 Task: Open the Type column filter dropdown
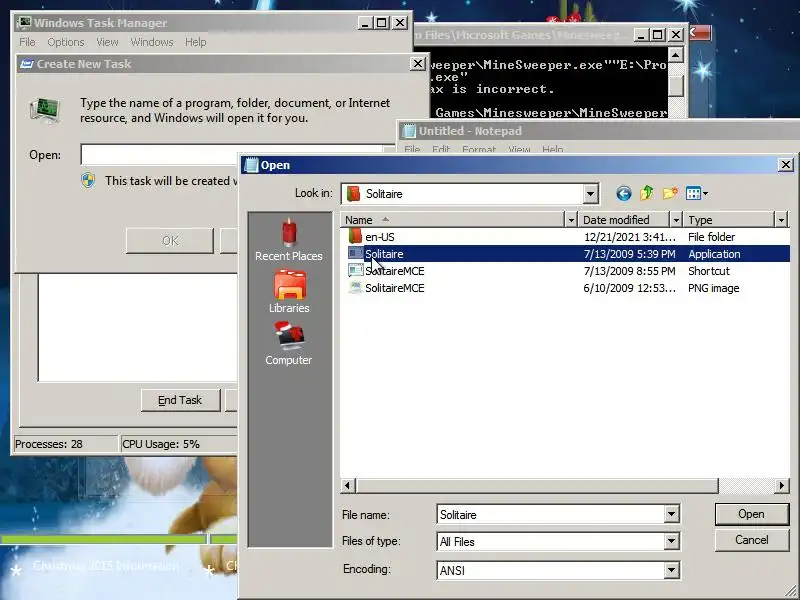(x=782, y=220)
